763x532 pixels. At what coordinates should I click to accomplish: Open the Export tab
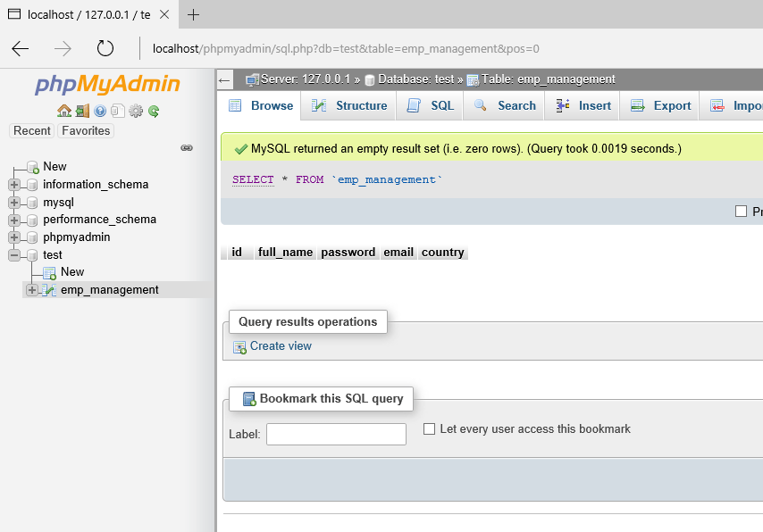pos(661,105)
